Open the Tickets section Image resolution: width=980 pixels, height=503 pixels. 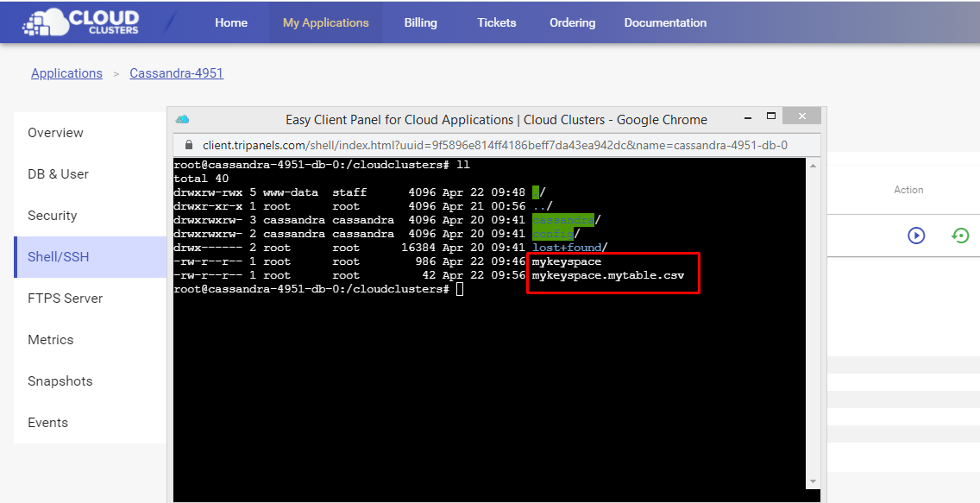pyautogui.click(x=497, y=22)
